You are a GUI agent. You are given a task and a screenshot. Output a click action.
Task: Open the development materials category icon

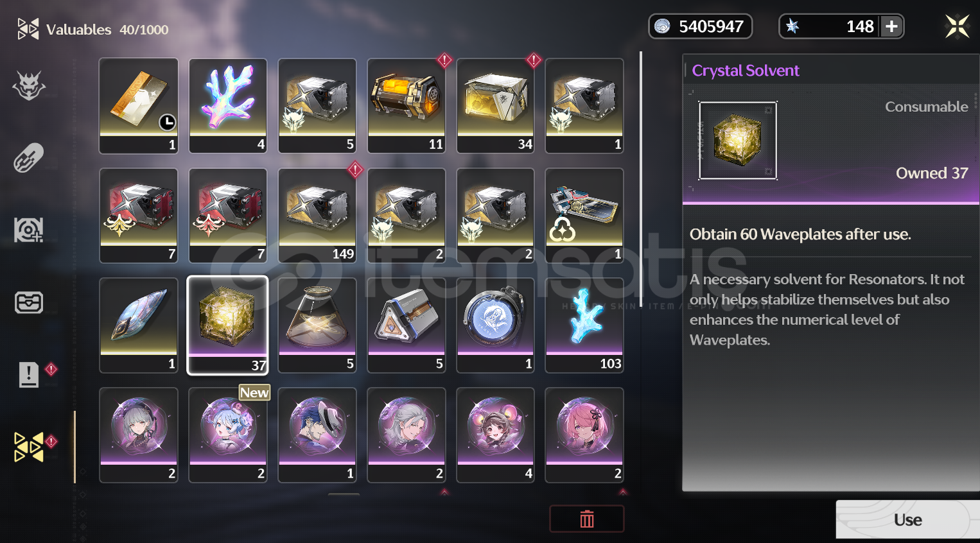click(x=29, y=230)
